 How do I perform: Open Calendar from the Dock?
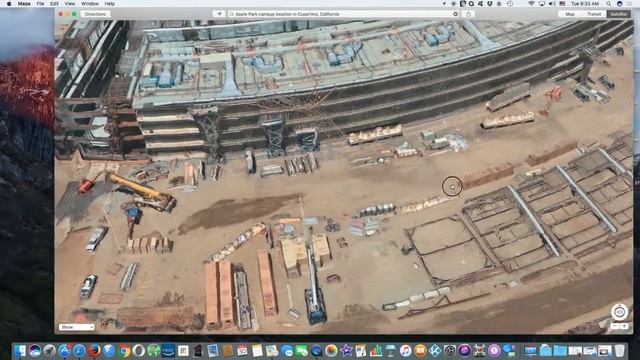click(x=242, y=350)
